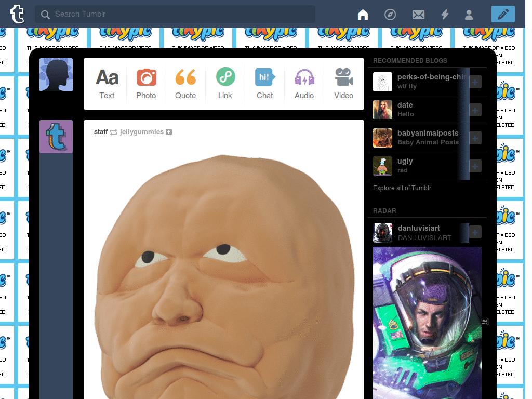Create a new Photo post
The height and width of the screenshot is (399, 532).
146,84
